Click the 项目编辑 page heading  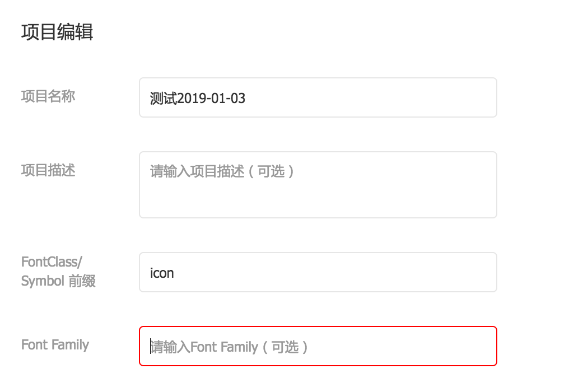coord(57,33)
